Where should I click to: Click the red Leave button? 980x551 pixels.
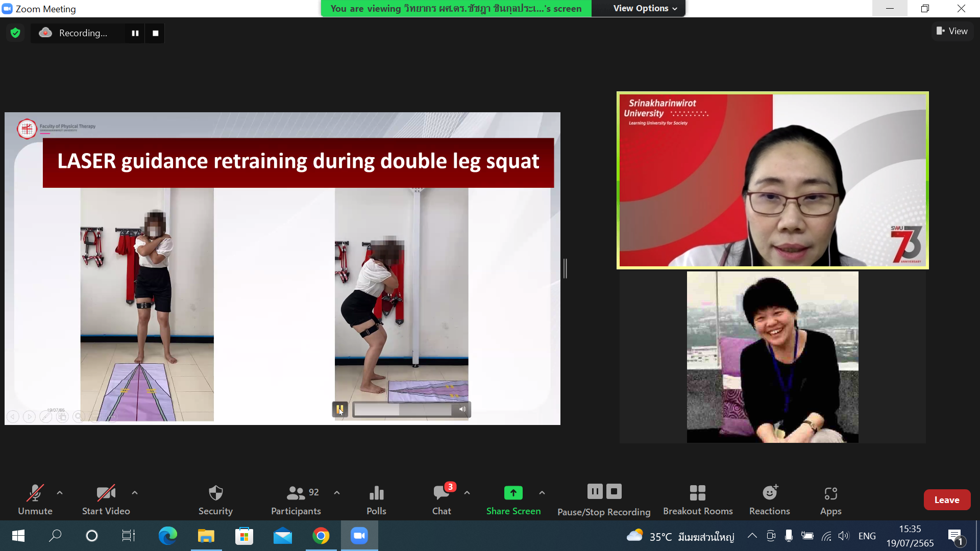[x=946, y=500]
